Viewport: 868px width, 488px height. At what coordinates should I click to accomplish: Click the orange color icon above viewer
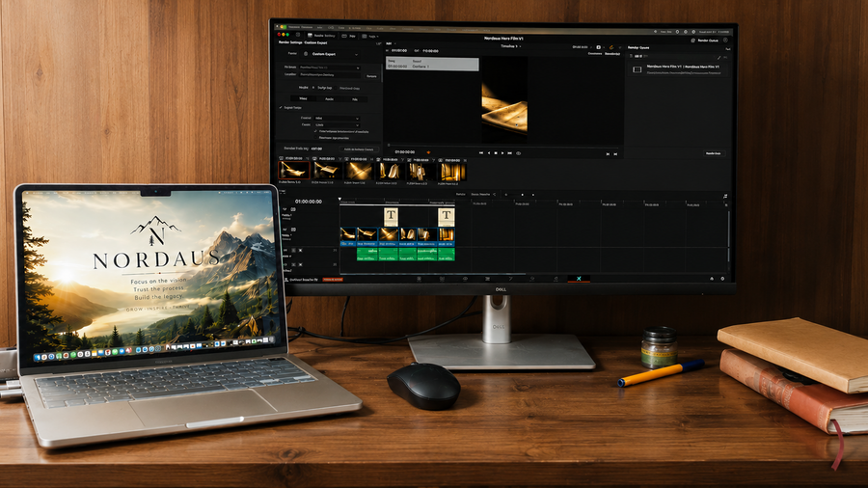pos(611,47)
